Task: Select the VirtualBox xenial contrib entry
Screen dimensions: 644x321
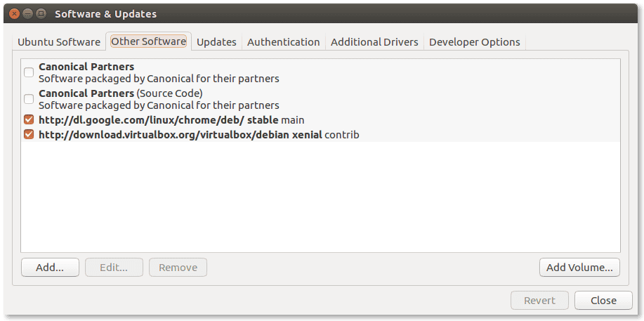Action: point(320,135)
